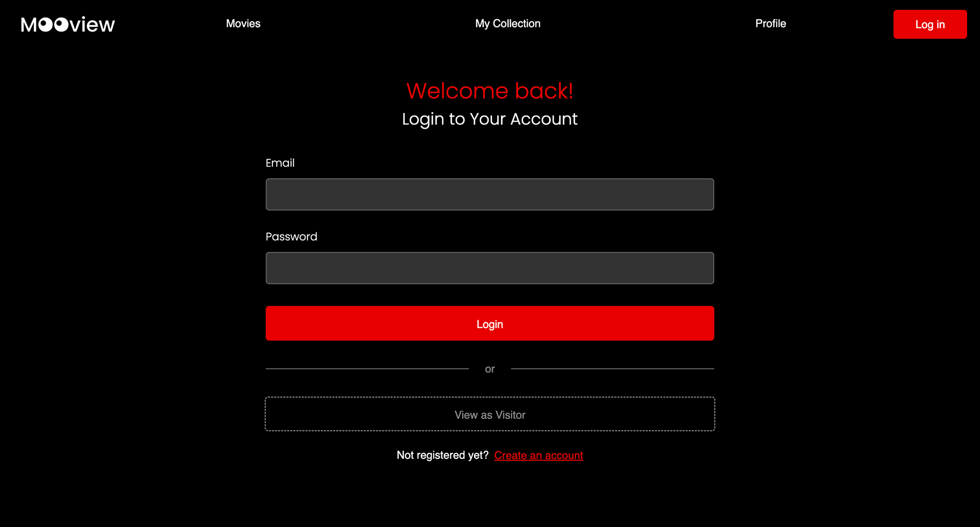Click the Email field label
Image resolution: width=980 pixels, height=527 pixels.
(x=280, y=163)
